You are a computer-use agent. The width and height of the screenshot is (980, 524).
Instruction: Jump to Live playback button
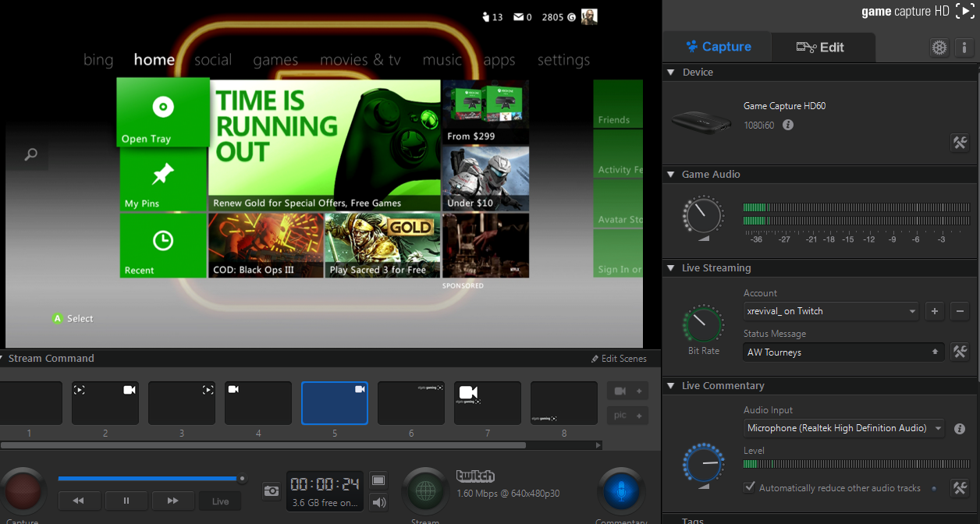(220, 501)
